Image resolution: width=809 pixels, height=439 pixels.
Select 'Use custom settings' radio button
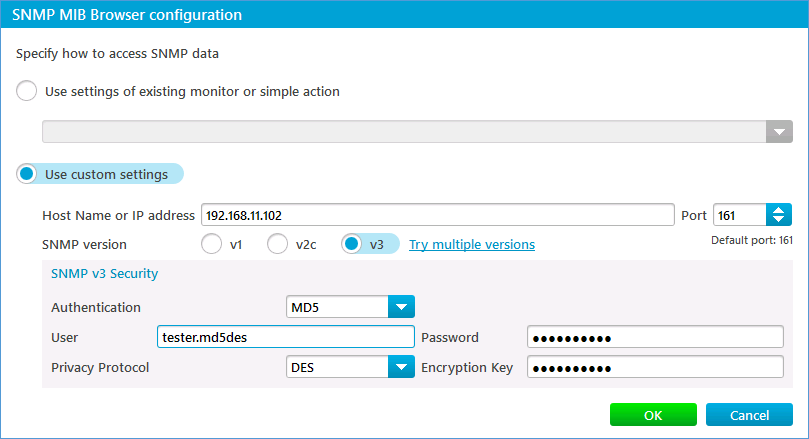click(x=26, y=174)
